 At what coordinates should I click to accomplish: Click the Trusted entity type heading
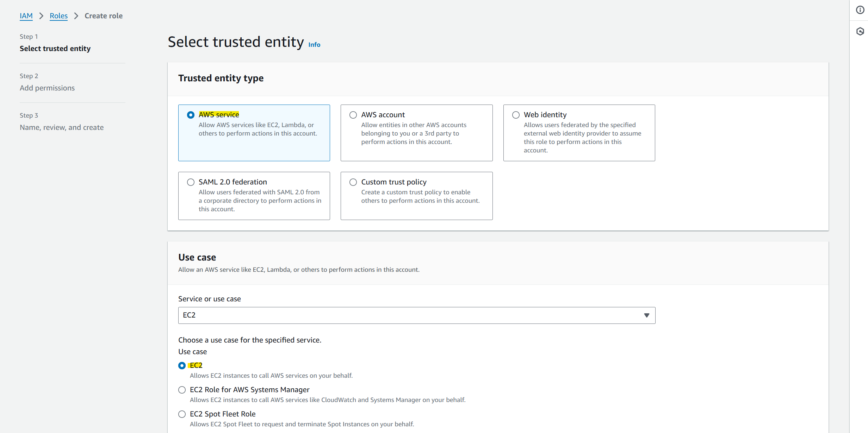click(x=221, y=78)
